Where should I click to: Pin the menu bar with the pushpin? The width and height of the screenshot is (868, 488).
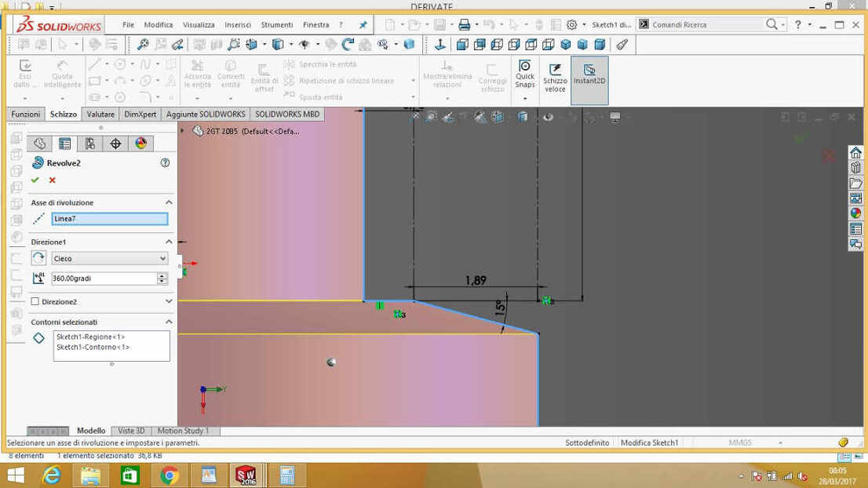(363, 25)
